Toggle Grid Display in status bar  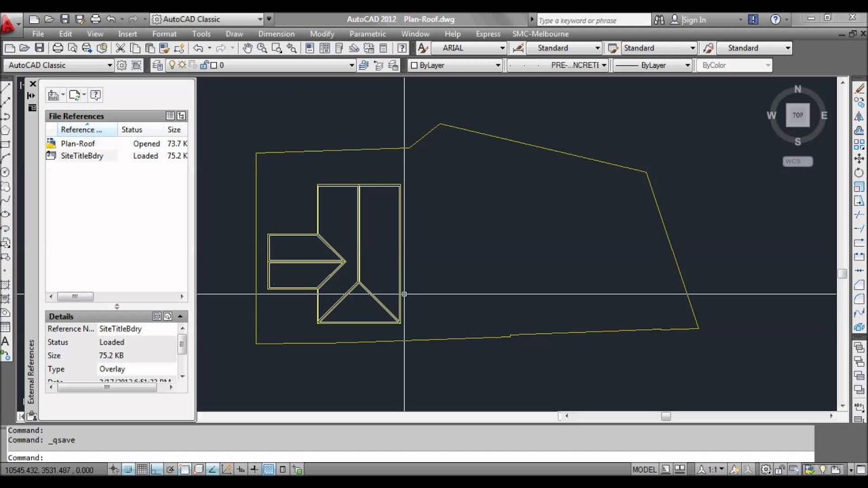pos(142,469)
